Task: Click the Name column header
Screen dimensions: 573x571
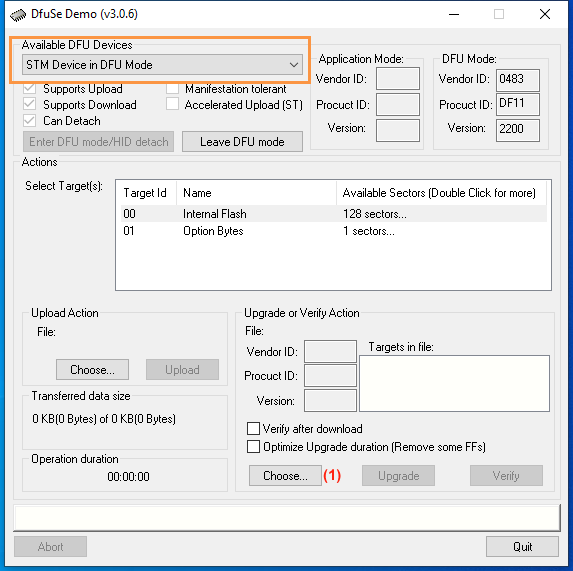Action: (256, 193)
